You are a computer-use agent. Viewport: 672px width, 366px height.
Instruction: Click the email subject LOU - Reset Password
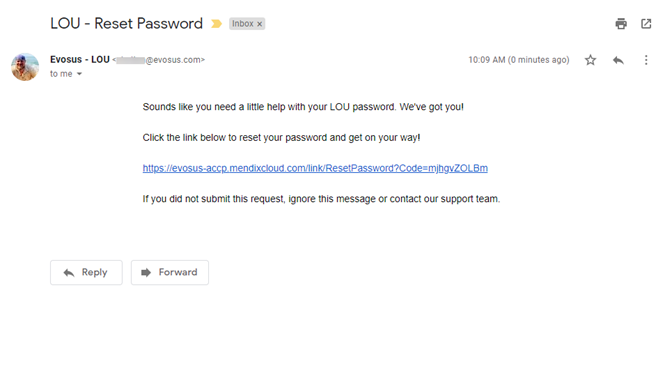126,24
